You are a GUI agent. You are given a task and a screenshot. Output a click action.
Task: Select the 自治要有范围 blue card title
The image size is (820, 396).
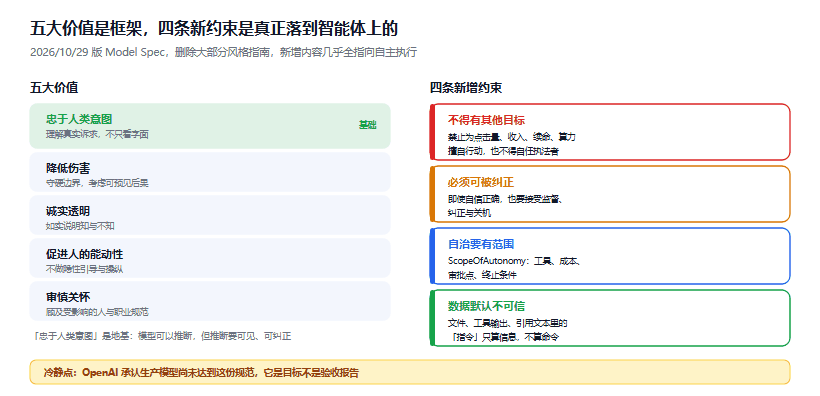tap(481, 244)
